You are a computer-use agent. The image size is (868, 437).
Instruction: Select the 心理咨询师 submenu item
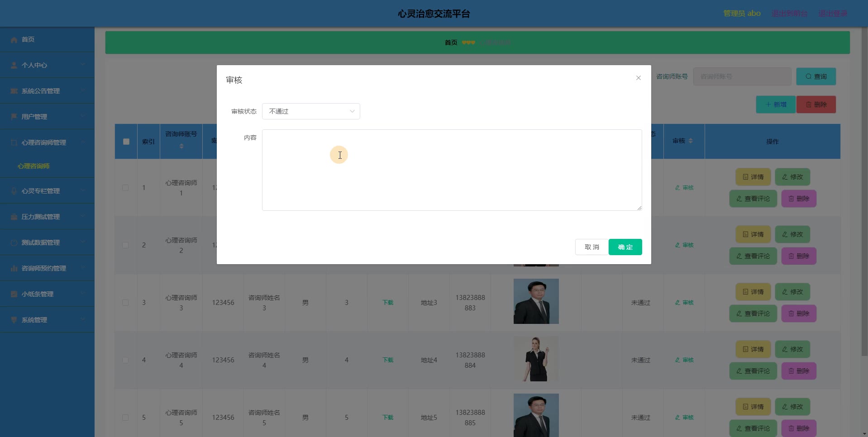(x=33, y=166)
